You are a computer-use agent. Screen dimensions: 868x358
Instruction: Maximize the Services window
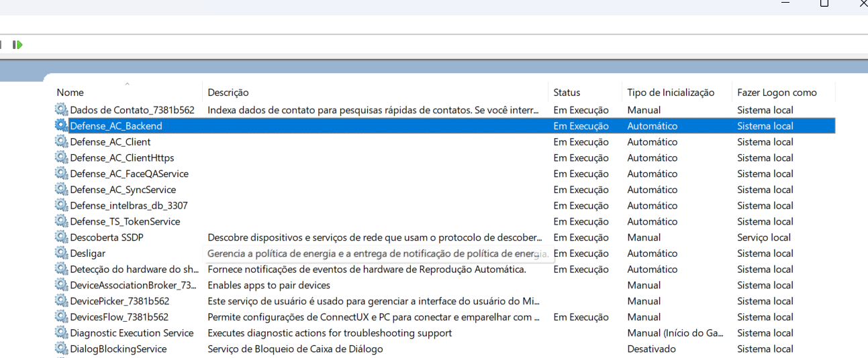click(x=824, y=3)
